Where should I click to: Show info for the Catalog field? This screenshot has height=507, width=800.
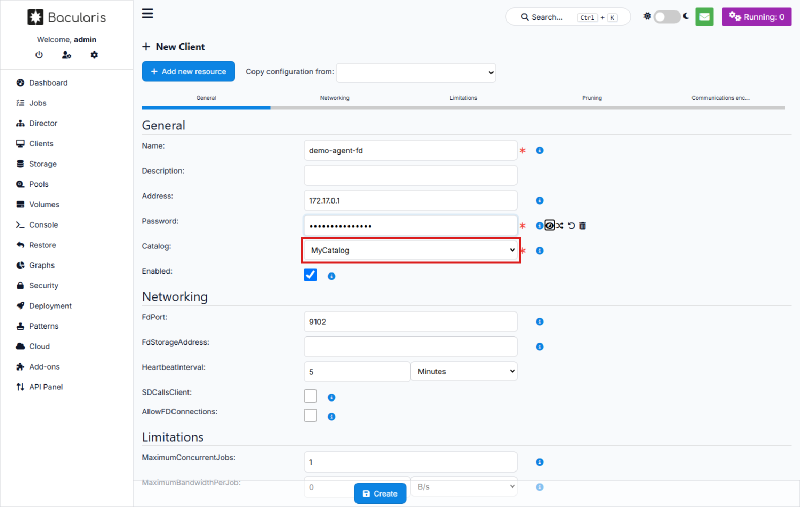pos(539,250)
